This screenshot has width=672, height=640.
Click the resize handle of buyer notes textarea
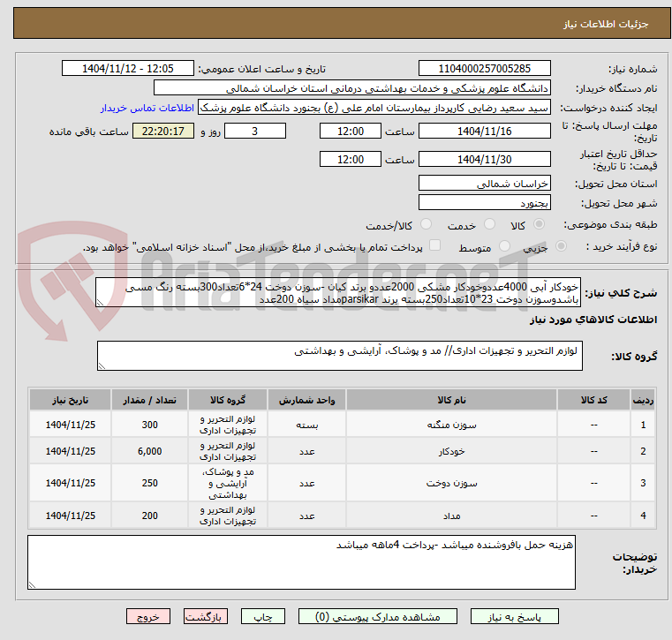coord(32,584)
